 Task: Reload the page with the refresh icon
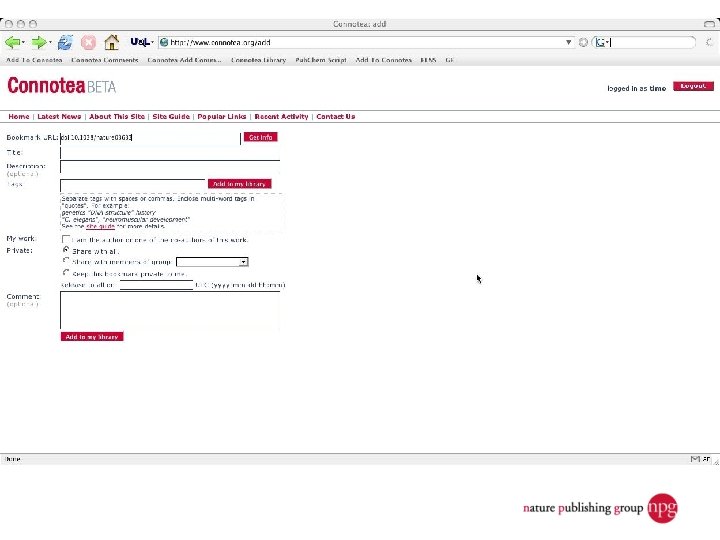pyautogui.click(x=65, y=43)
